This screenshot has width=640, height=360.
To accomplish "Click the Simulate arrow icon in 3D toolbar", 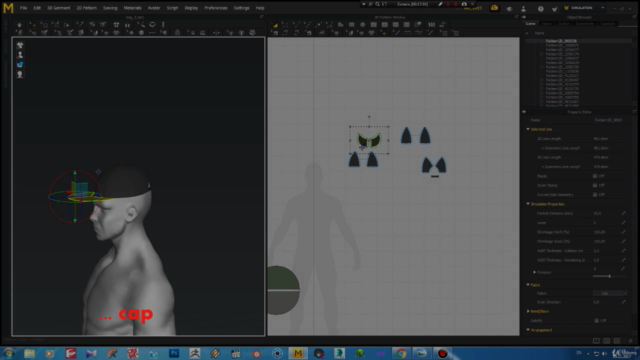I will pyautogui.click(x=19, y=25).
